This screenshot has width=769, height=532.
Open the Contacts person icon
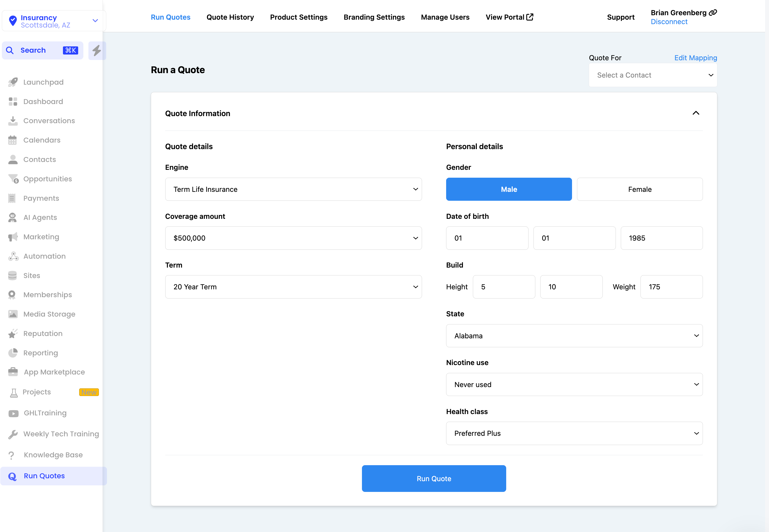coord(13,159)
